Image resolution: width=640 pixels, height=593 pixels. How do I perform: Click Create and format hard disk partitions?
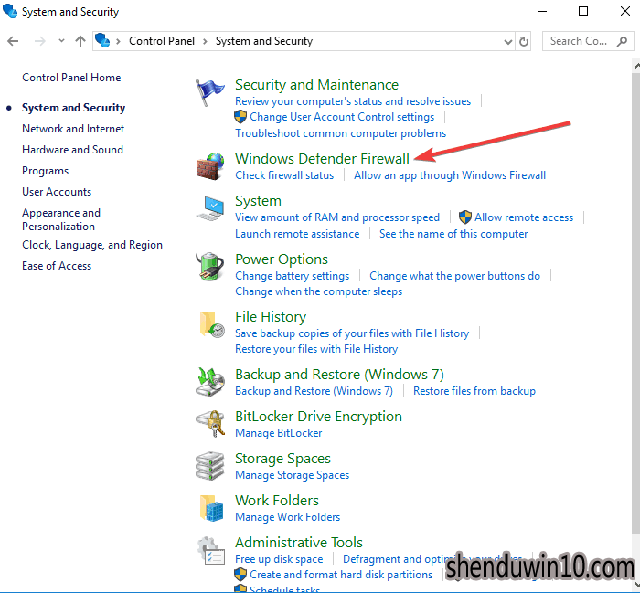[341, 575]
